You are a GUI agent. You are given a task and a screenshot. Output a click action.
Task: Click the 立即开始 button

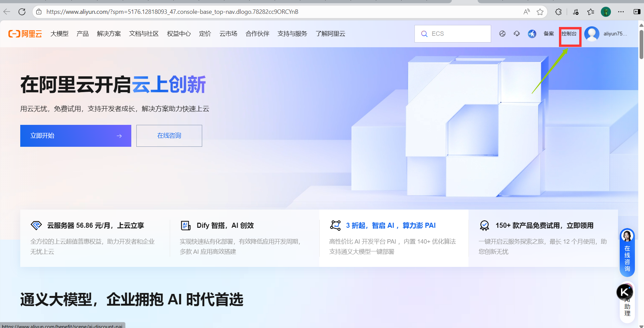[x=76, y=136]
